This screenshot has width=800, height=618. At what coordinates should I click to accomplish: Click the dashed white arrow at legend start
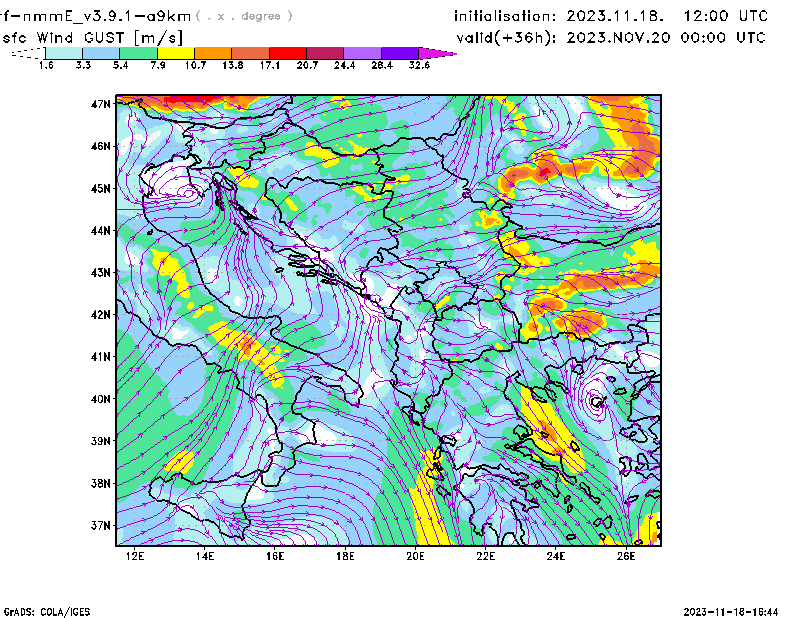coord(28,53)
